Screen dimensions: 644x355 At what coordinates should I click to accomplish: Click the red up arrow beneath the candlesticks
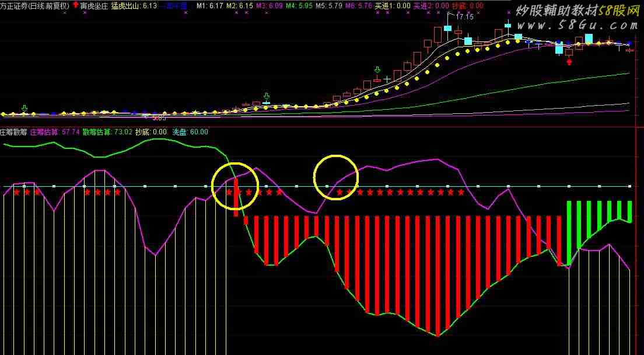(569, 62)
